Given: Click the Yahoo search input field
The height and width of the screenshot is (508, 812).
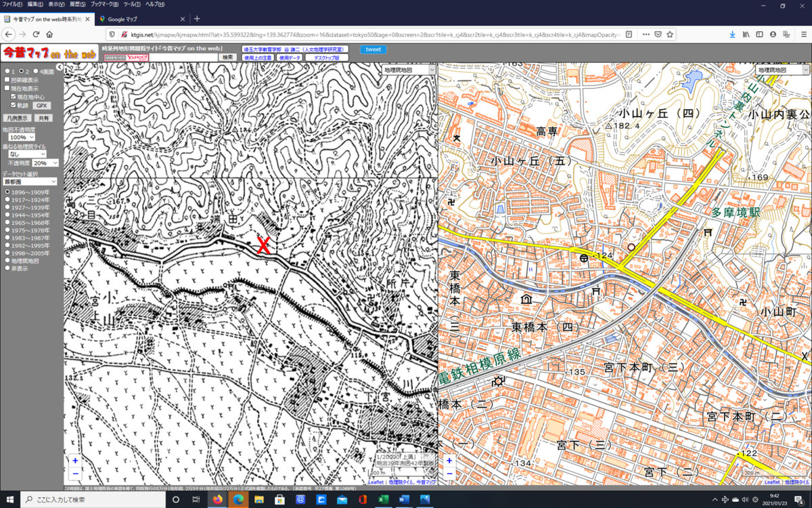Looking at the screenshot, I should 182,58.
